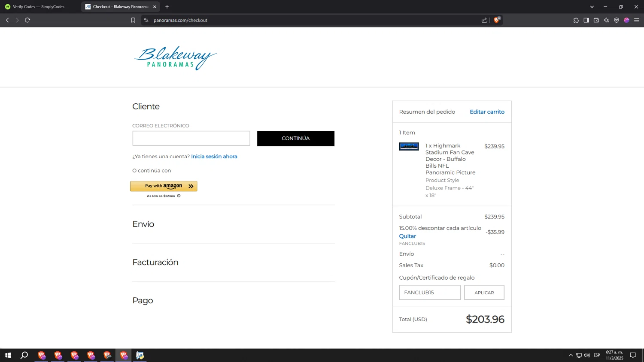Open Leo AI sparkle icon
644x362 pixels.
click(606, 20)
